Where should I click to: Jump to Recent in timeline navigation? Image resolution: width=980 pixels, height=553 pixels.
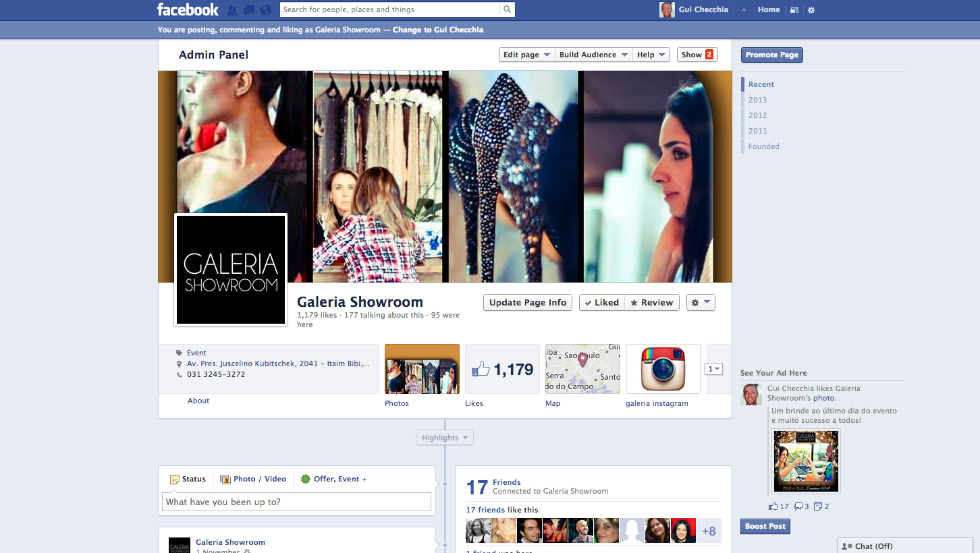coord(761,84)
